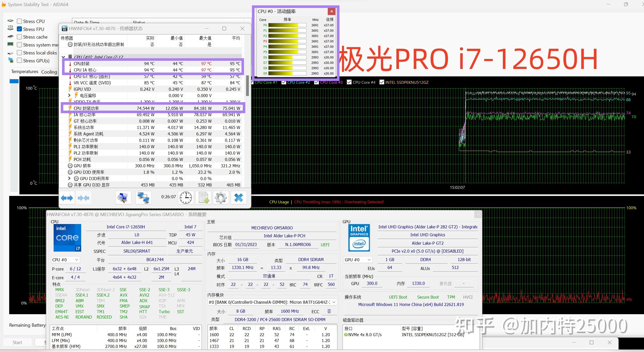Click the clock logging icon in HWiNFO toolbar
This screenshot has height=352, width=644.
coord(186,197)
